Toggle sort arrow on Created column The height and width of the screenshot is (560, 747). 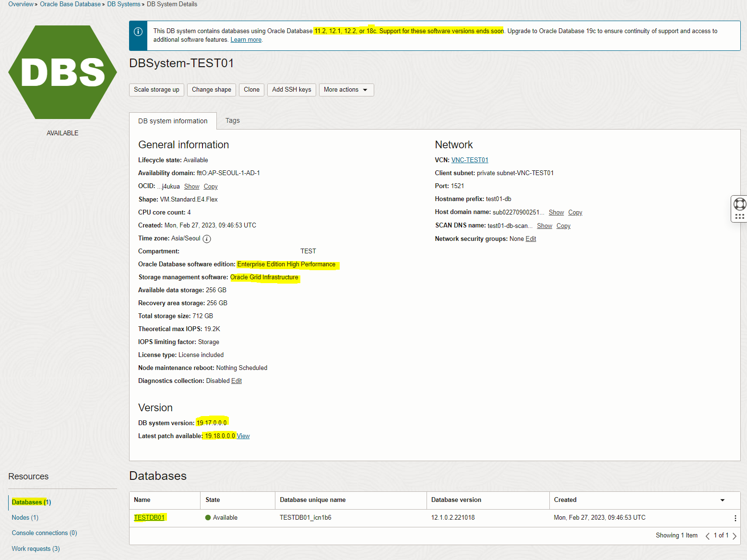[x=723, y=500]
